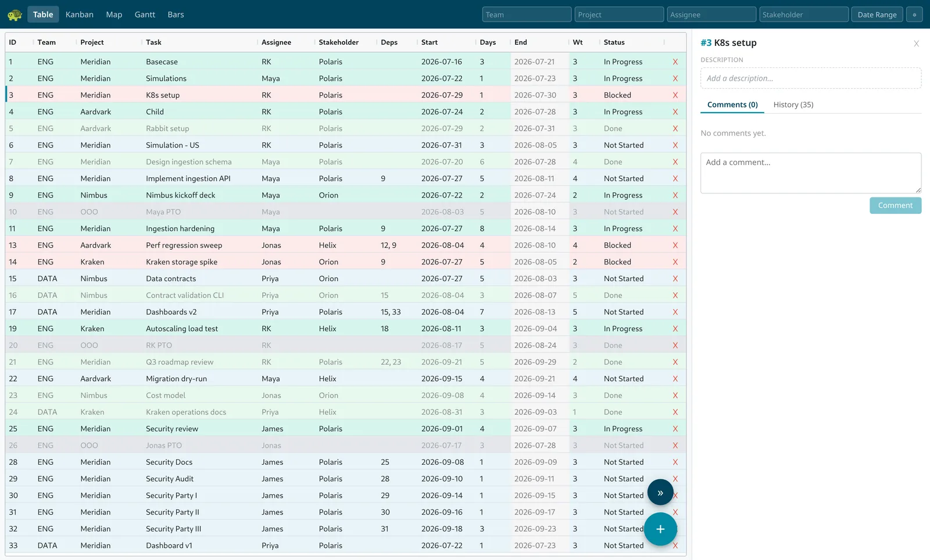This screenshot has width=930, height=560.
Task: Click start date 2026-09-10 of Security Audit
Action: point(442,479)
